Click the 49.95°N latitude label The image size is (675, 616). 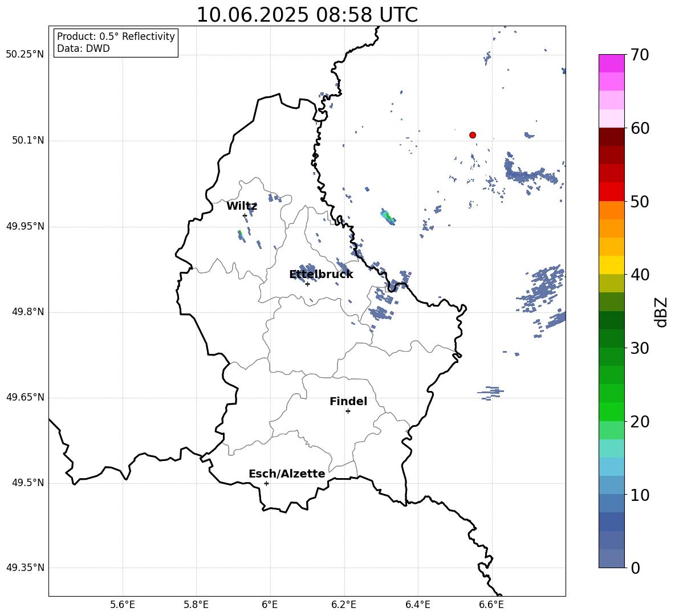coord(25,226)
